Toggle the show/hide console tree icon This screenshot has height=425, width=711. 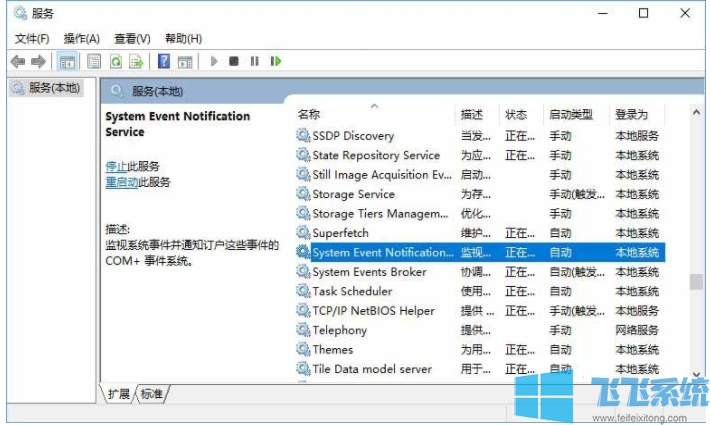pos(68,61)
